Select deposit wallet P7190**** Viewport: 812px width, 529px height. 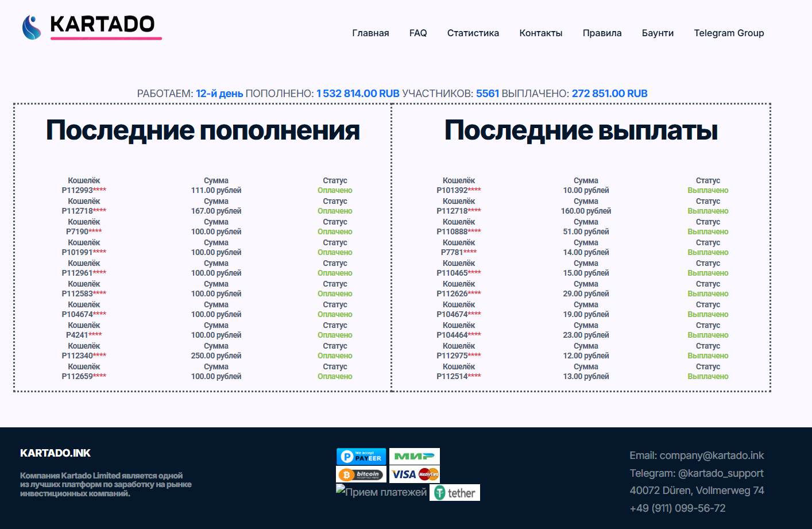[x=84, y=231]
